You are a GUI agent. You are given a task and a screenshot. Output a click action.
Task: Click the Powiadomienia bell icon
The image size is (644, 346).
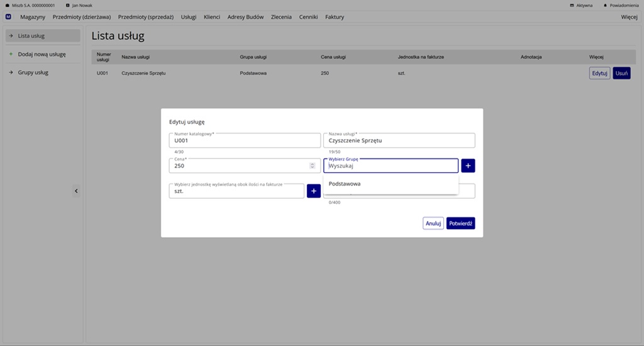(605, 5)
